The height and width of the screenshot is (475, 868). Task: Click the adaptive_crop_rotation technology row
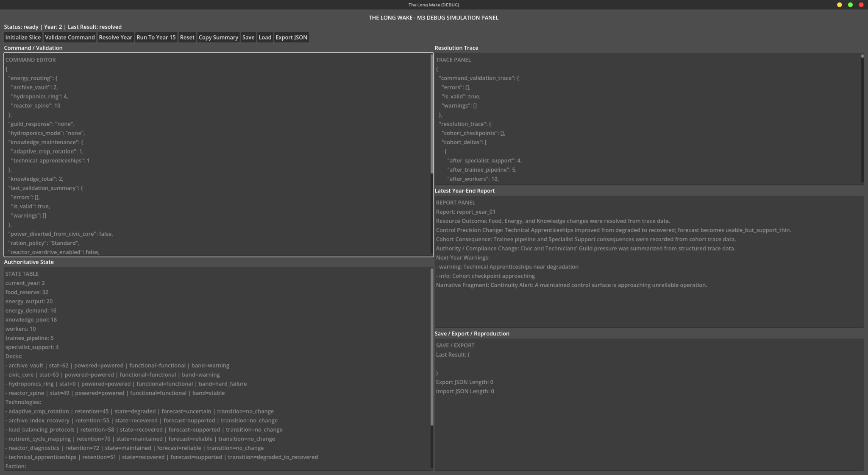[x=139, y=411]
